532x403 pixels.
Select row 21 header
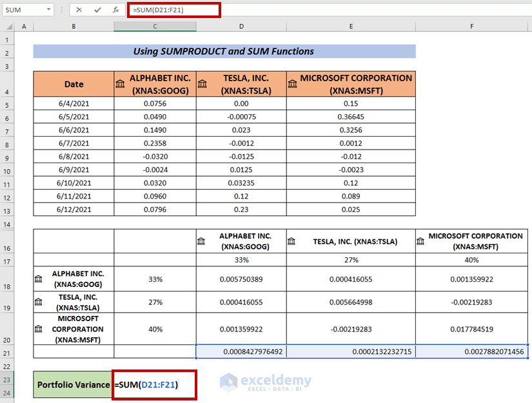(7, 353)
